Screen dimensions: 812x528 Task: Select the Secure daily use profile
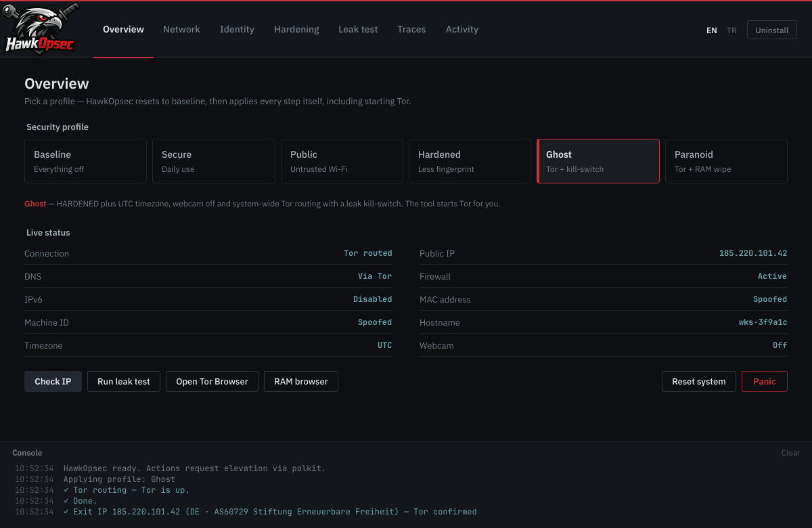pos(213,161)
